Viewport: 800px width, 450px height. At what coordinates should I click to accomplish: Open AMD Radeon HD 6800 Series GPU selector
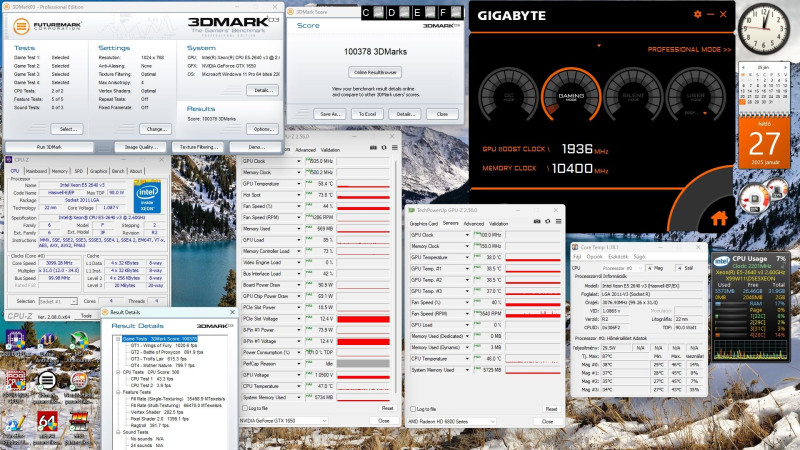point(451,421)
